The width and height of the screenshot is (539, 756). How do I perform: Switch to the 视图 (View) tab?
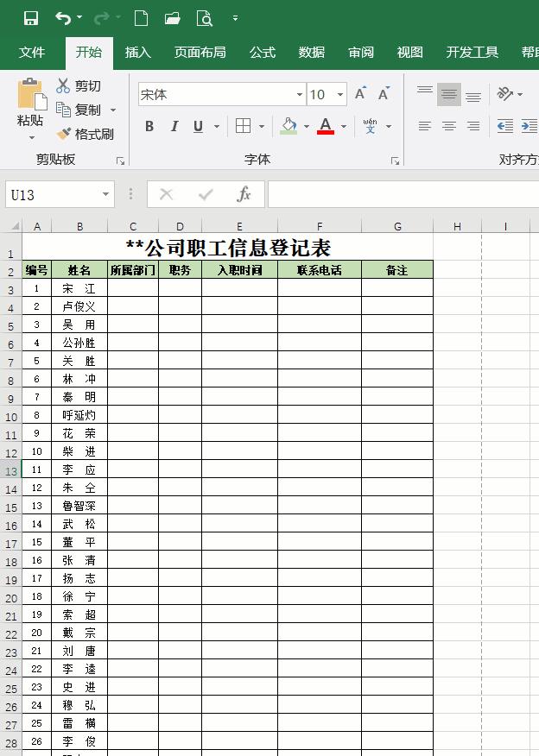click(410, 52)
